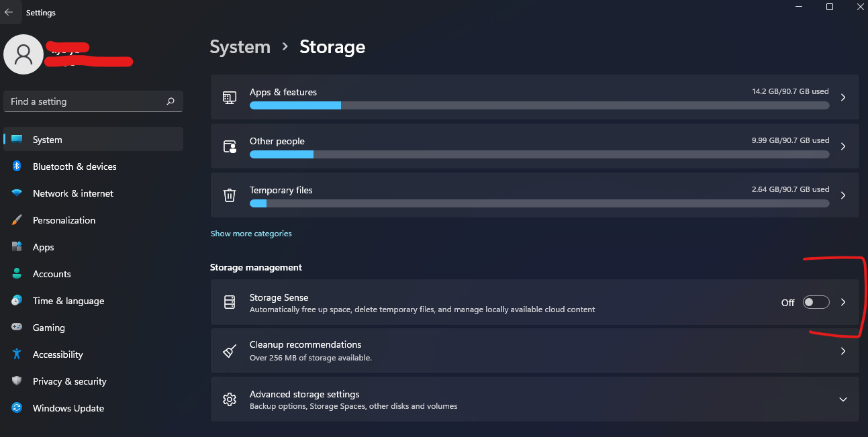Screen dimensions: 868x437
Task: Click the Windows Update sync icon
Action: click(17, 408)
